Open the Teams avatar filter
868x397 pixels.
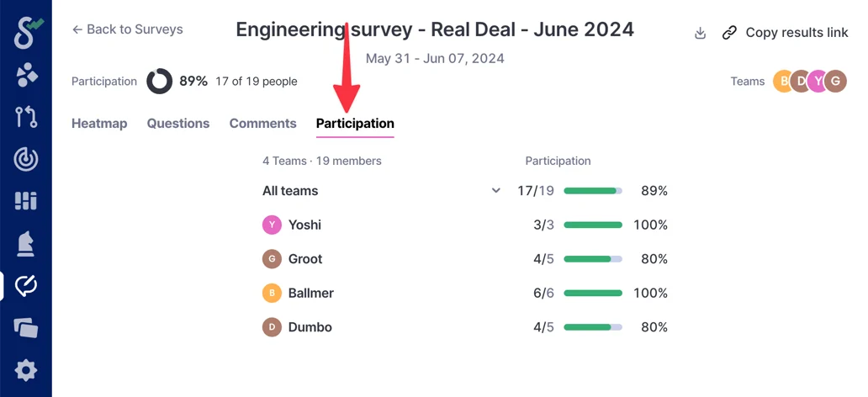(x=809, y=82)
